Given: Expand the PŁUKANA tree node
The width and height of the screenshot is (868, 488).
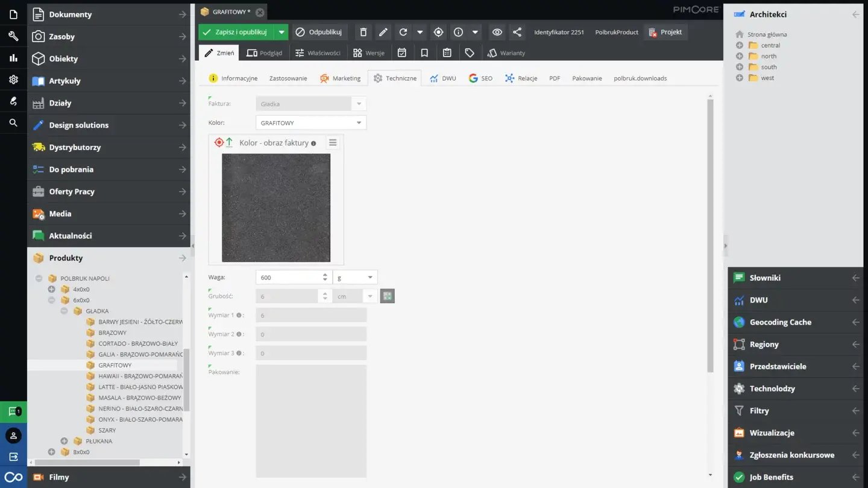Looking at the screenshot, I should point(64,441).
